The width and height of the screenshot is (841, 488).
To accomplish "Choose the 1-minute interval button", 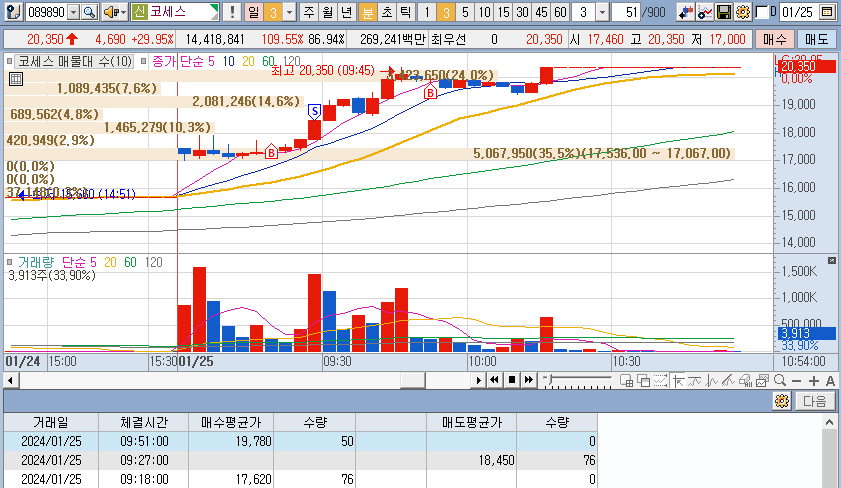I will coord(426,12).
